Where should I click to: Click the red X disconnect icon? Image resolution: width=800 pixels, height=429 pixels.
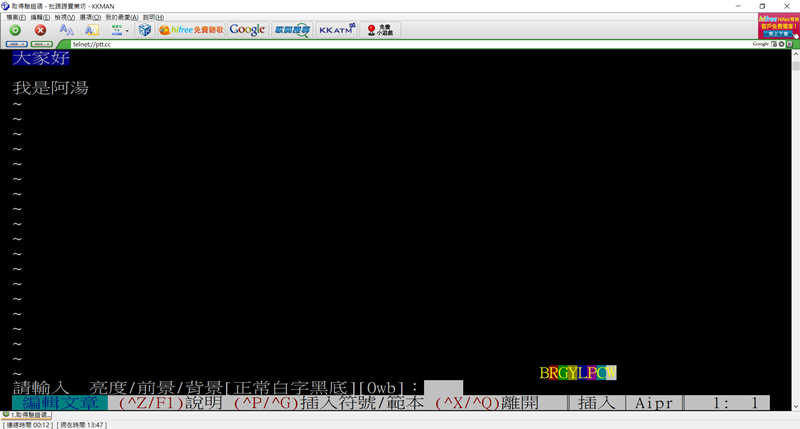tap(40, 30)
